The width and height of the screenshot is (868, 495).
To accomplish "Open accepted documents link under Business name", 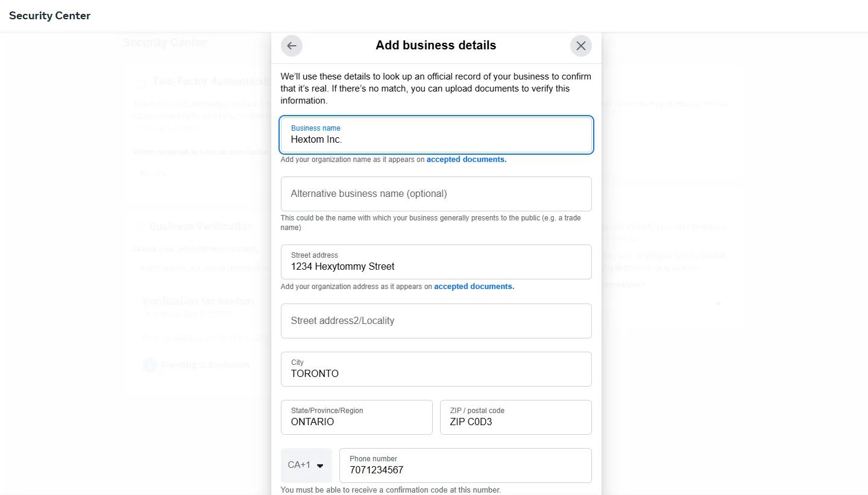I will pos(467,160).
